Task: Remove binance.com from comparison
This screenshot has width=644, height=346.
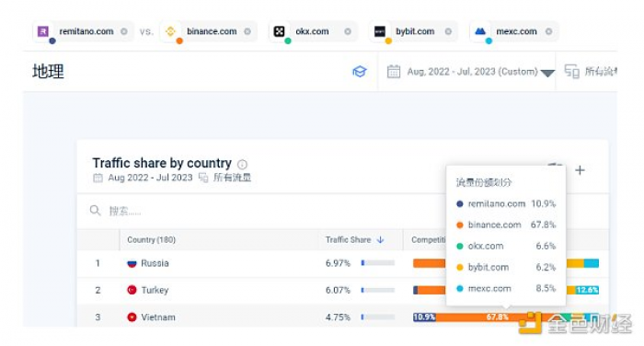Action: (247, 31)
